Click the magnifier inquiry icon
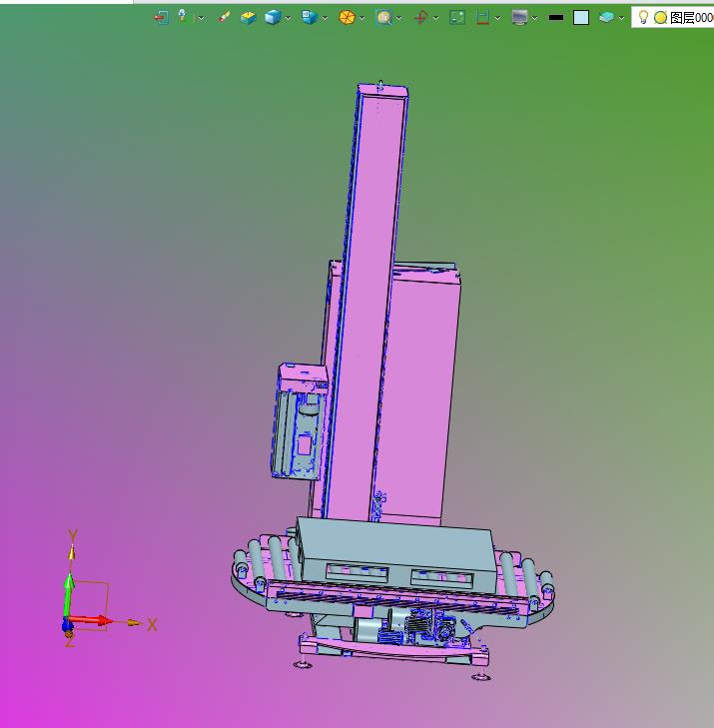Image resolution: width=714 pixels, height=728 pixels. click(383, 18)
